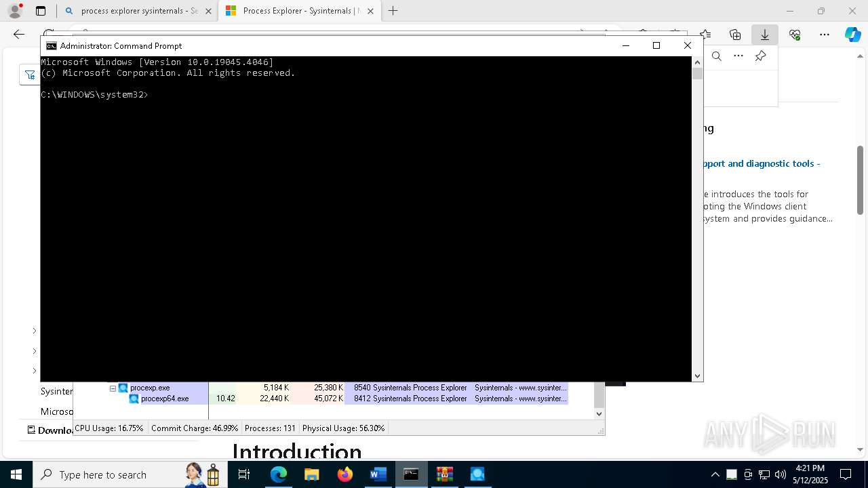Open Command Prompt window system menu icon
Screen dimensions: 868x488
pos(51,45)
